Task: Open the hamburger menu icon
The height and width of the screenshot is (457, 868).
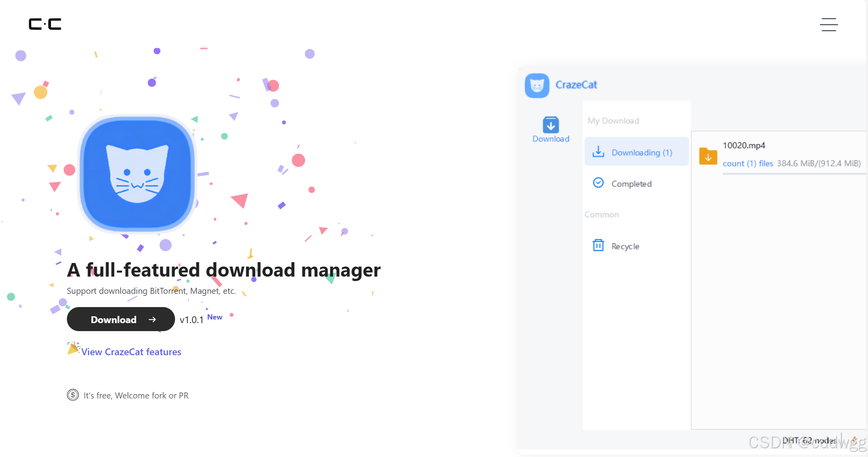Action: tap(828, 24)
